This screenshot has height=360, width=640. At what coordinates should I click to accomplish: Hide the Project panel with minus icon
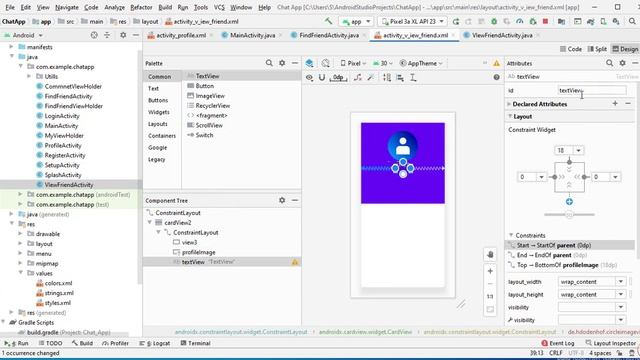pos(136,36)
